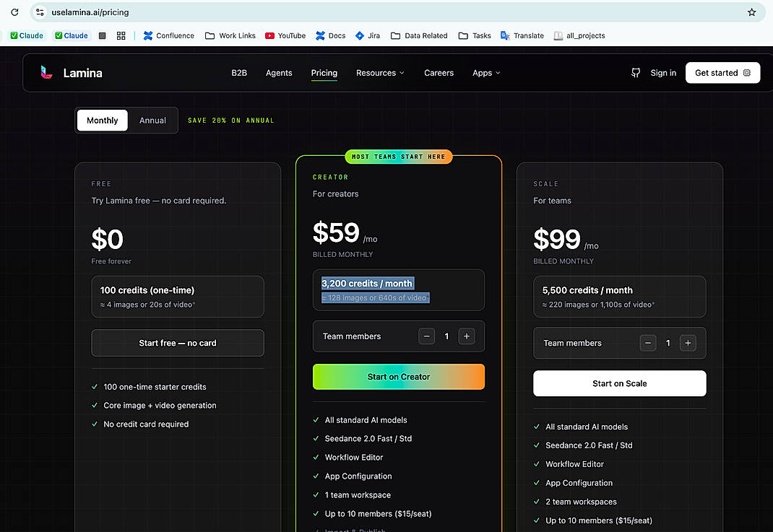Click the MOST TEAMS START HERE badge

398,157
